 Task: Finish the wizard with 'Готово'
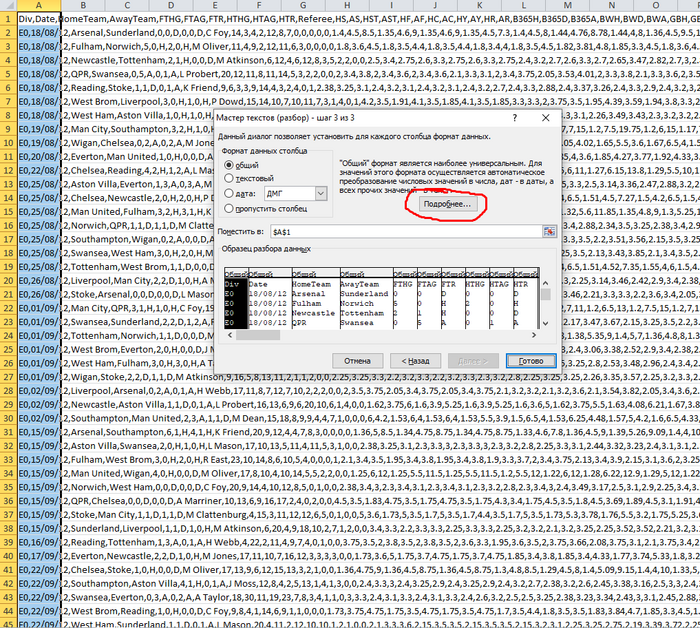tap(531, 361)
